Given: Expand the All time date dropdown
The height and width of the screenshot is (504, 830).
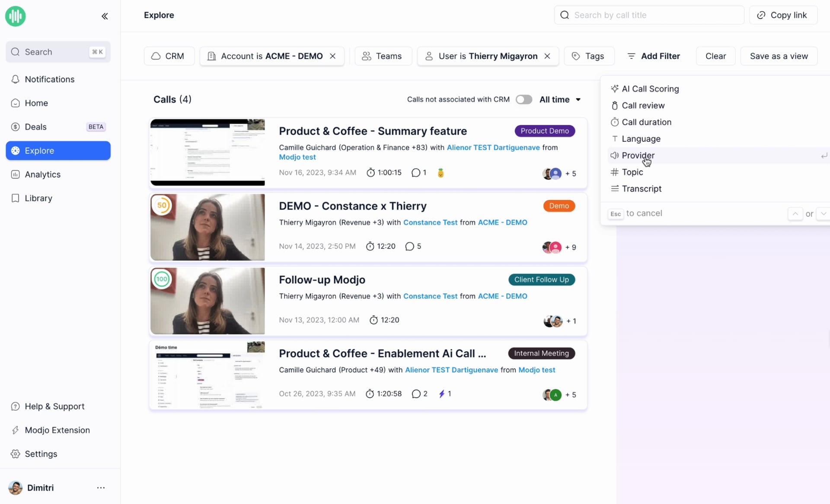Looking at the screenshot, I should [x=560, y=99].
